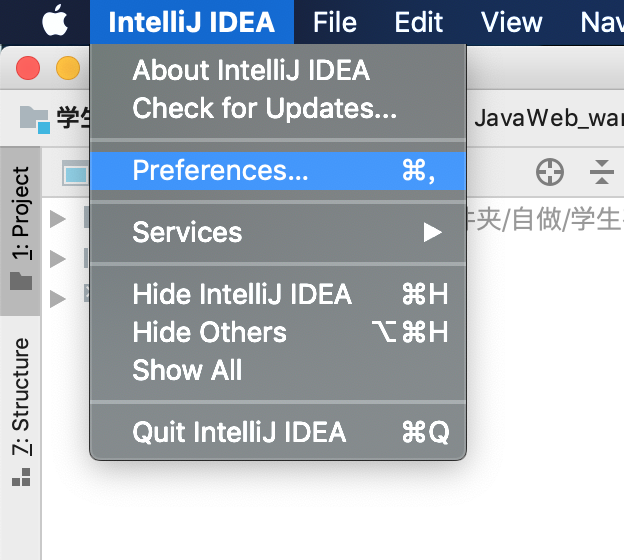Open the Apple menu
Screen dimensions: 624x560
point(55,21)
